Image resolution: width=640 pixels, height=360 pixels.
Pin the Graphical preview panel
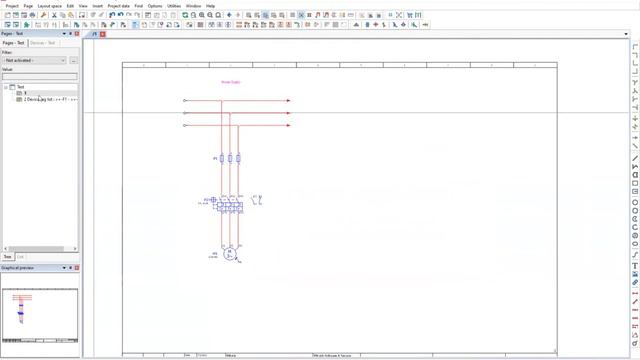click(70, 268)
